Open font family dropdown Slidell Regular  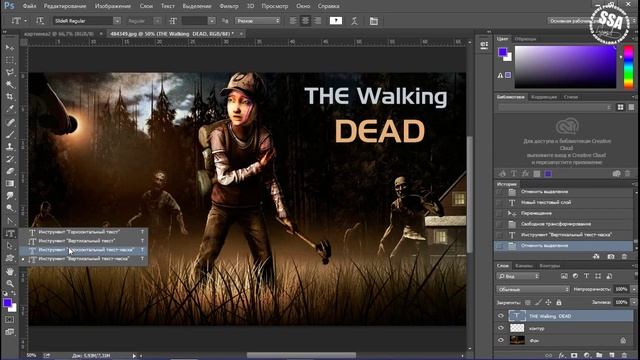(x=117, y=21)
